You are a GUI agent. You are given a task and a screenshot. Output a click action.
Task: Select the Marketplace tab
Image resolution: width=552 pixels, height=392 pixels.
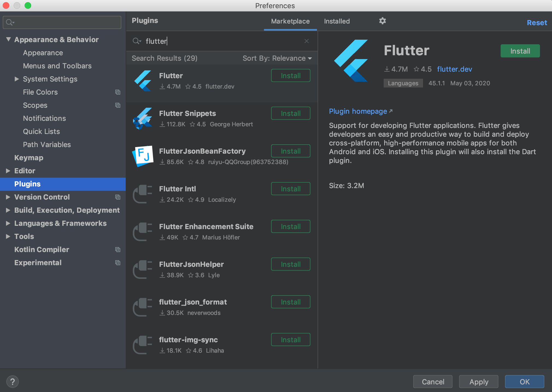pyautogui.click(x=290, y=21)
